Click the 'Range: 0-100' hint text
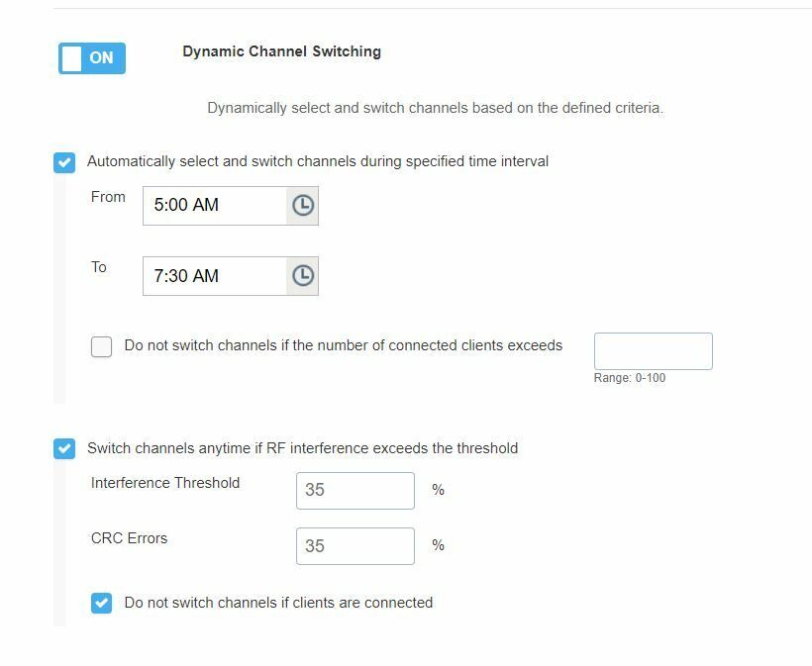 click(x=630, y=378)
